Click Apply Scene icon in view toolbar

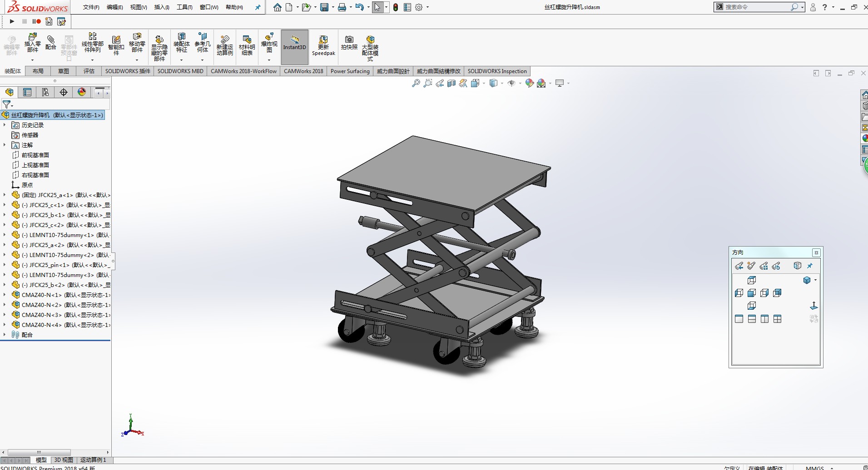541,83
